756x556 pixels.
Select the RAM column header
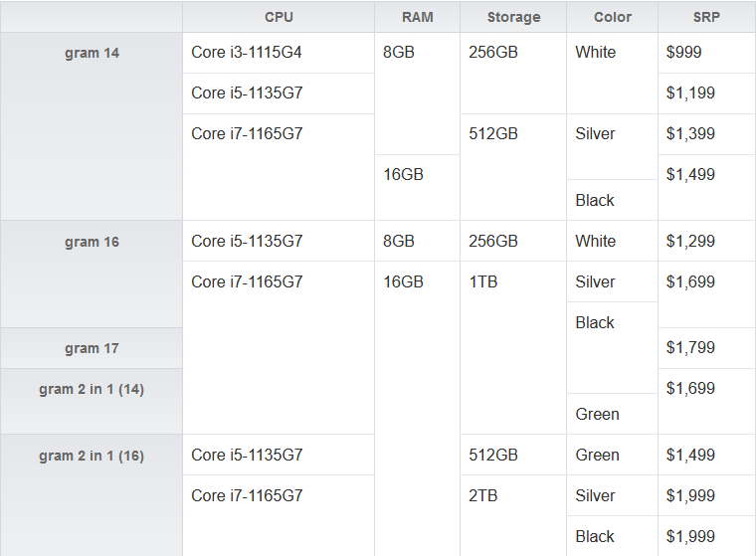(x=418, y=17)
